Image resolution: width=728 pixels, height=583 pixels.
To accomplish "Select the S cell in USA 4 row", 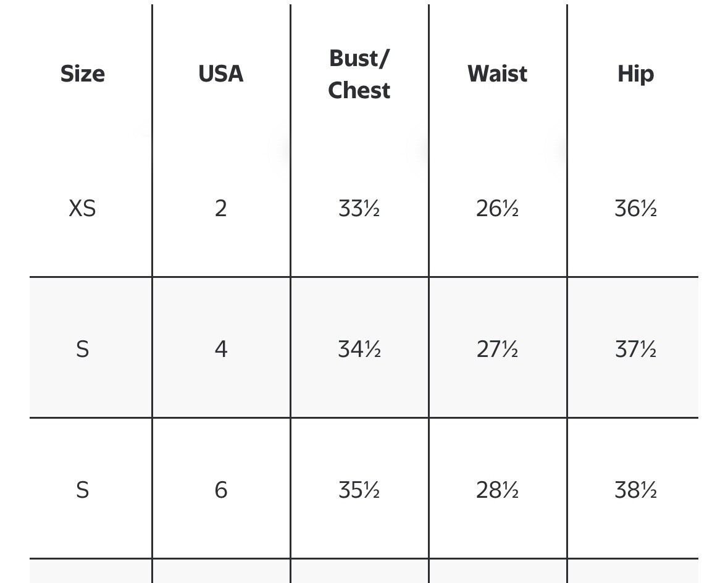I will 83,349.
